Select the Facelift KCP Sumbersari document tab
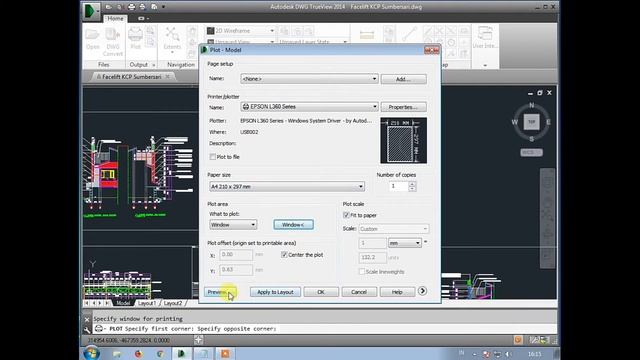640x360 pixels. (x=131, y=77)
